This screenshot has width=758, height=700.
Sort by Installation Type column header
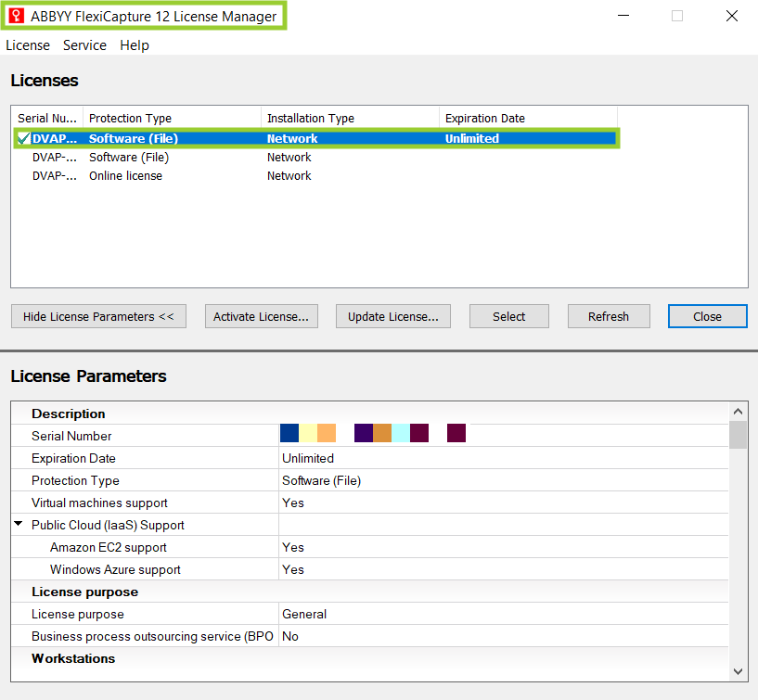pos(350,119)
